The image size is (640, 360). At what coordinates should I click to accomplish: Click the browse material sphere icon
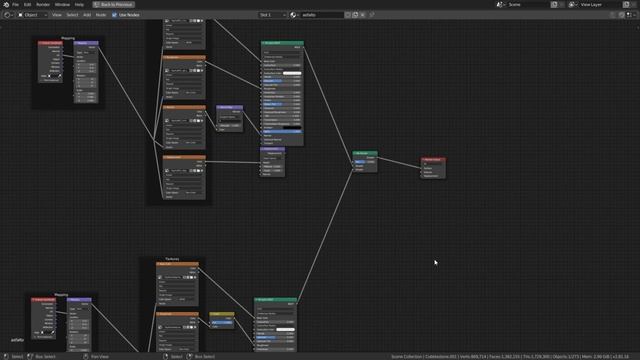[x=294, y=15]
